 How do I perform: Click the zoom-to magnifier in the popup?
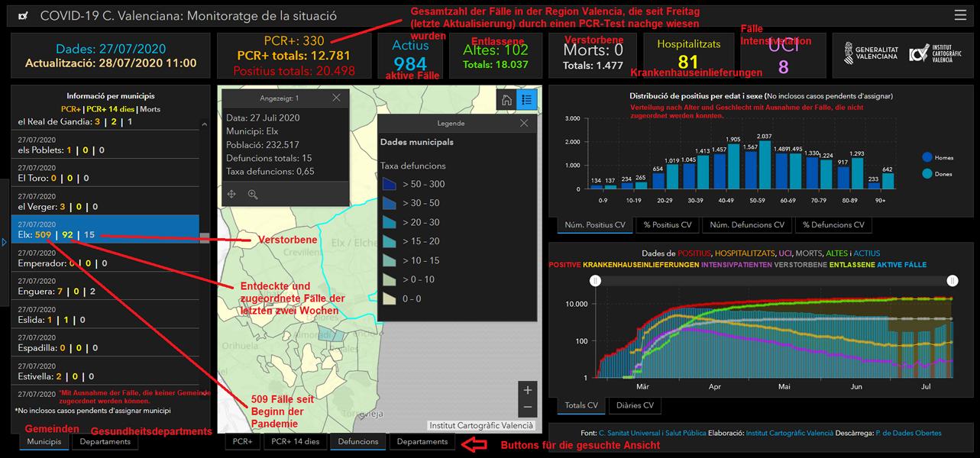pyautogui.click(x=253, y=195)
